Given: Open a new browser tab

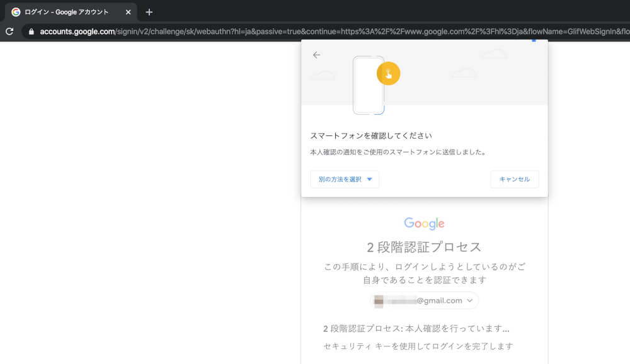Looking at the screenshot, I should [x=149, y=12].
